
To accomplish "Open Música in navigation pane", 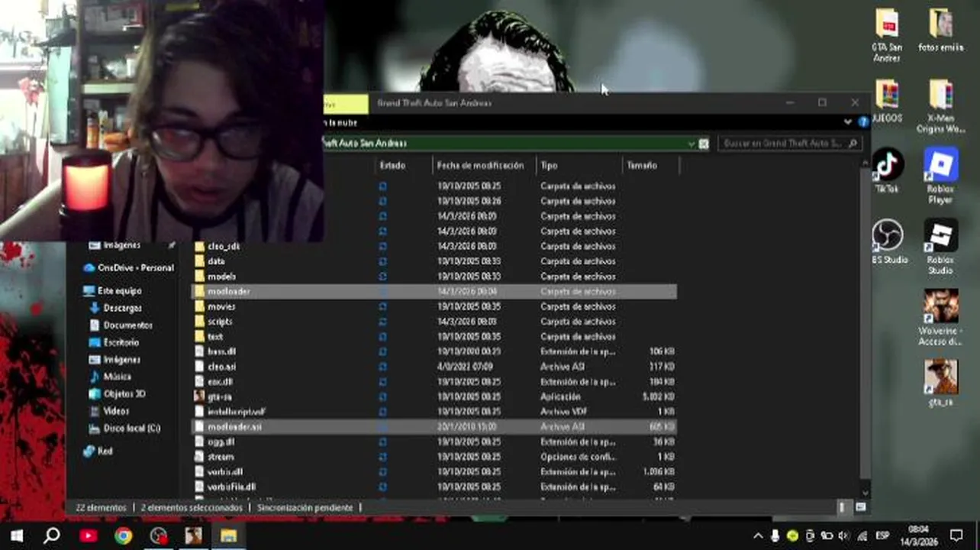I will coord(111,377).
